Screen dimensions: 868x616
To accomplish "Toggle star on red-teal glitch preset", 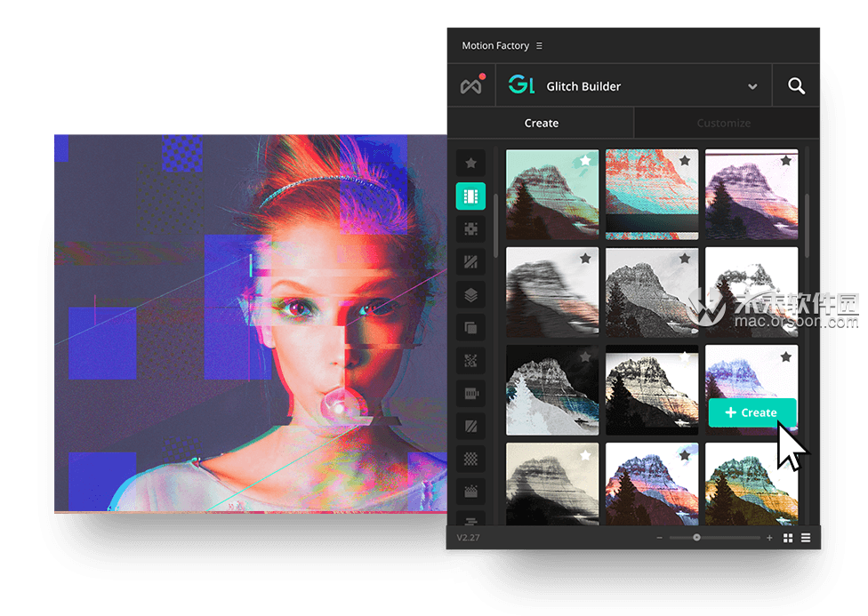I will pyautogui.click(x=685, y=161).
